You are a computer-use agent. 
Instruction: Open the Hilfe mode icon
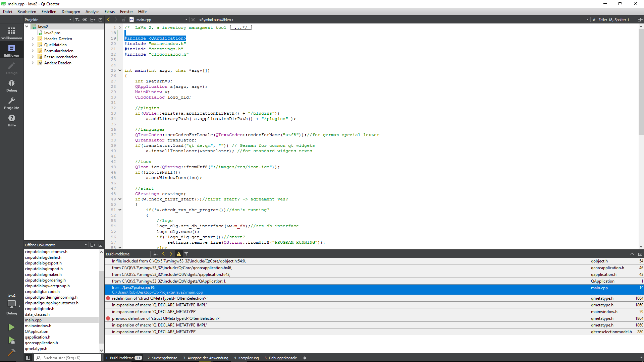11,120
